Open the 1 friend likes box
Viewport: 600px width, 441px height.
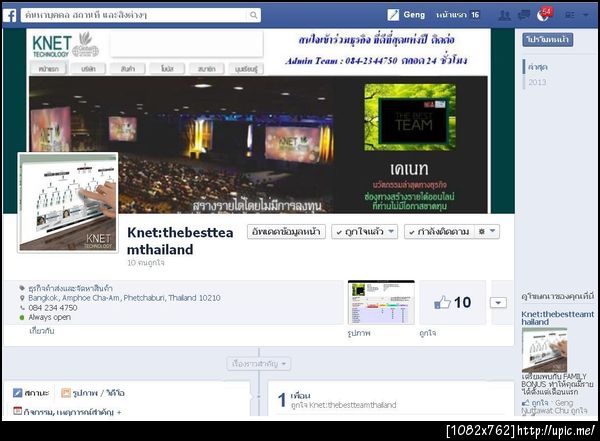click(391, 400)
